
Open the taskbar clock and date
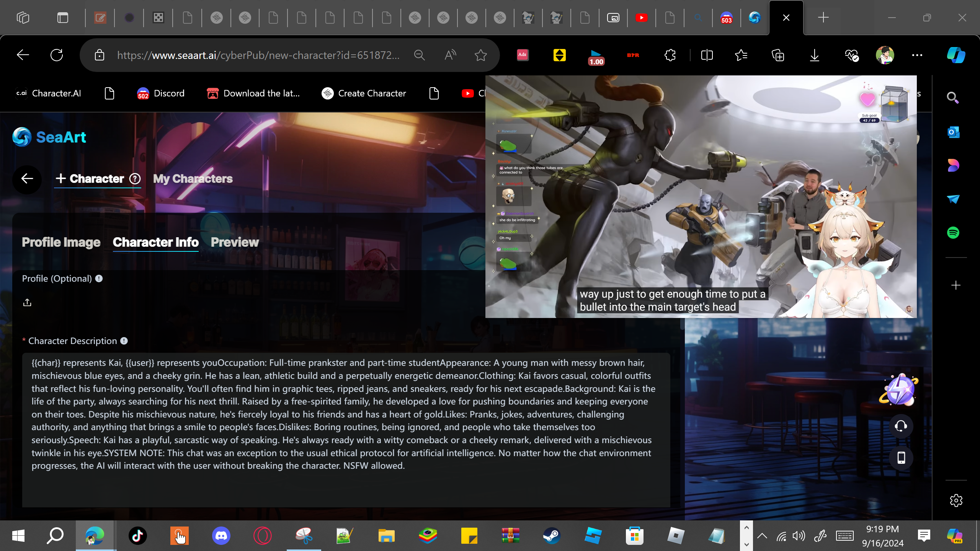883,536
